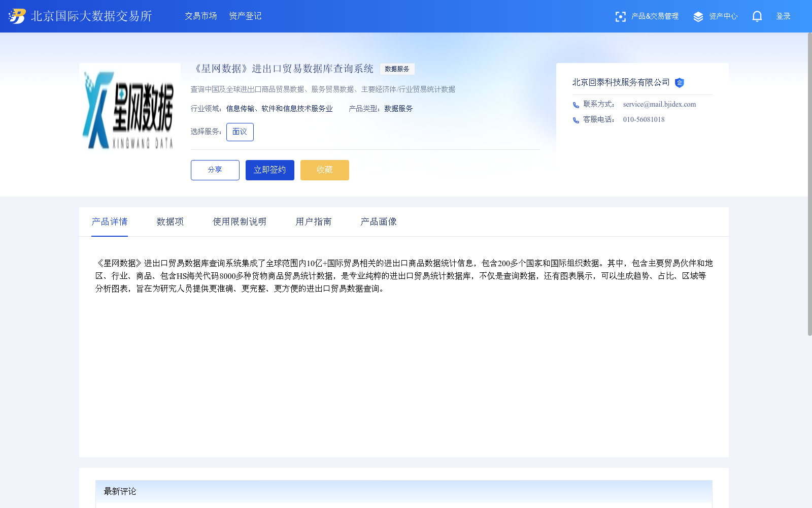Switch to the 产品详情 tab
The width and height of the screenshot is (812, 508).
tap(110, 222)
